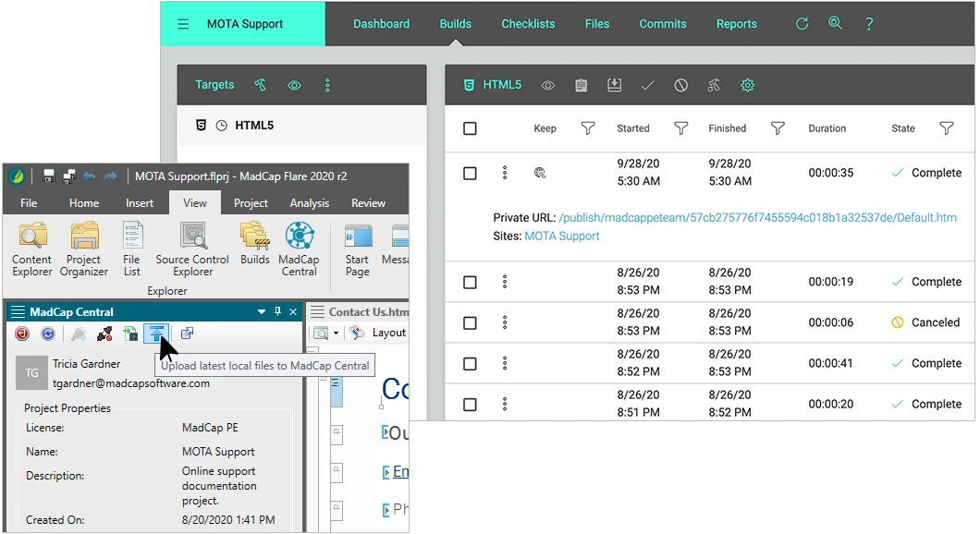Click the download build icon
Image resolution: width=980 pixels, height=534 pixels.
tap(615, 85)
